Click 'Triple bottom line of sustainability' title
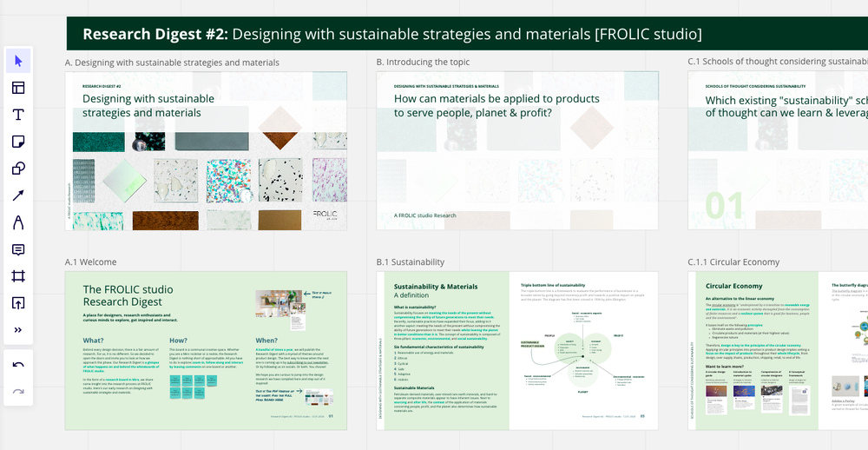This screenshot has width=868, height=450. click(x=553, y=285)
